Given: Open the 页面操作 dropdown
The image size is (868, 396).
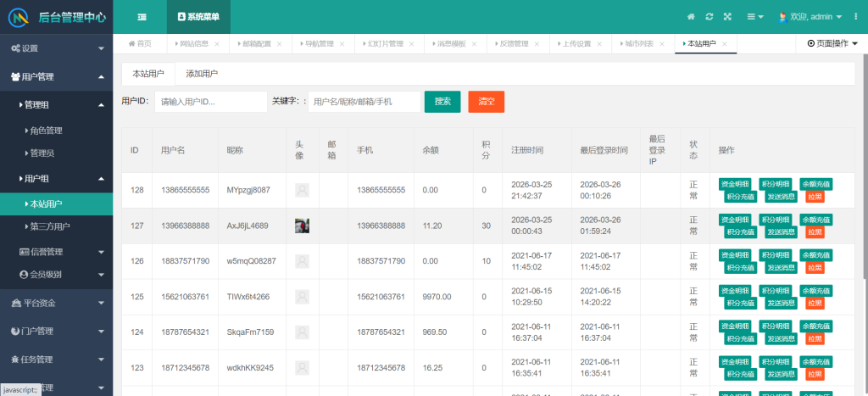Looking at the screenshot, I should point(832,43).
